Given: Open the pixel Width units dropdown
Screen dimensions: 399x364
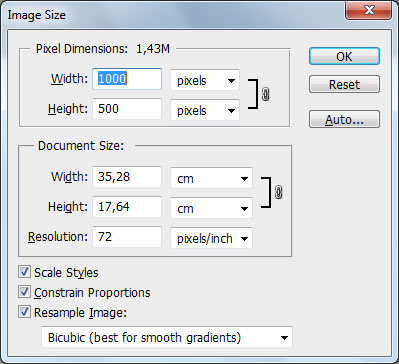Looking at the screenshot, I should 205,80.
